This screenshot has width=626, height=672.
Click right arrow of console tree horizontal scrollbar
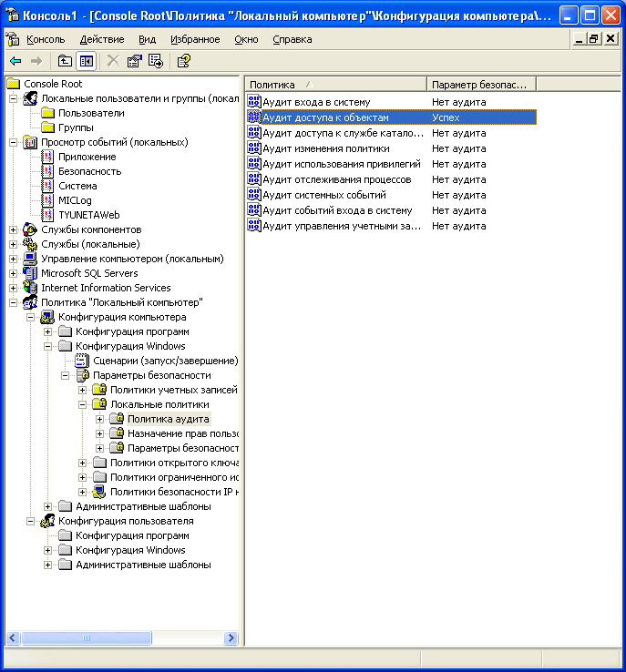(231, 637)
